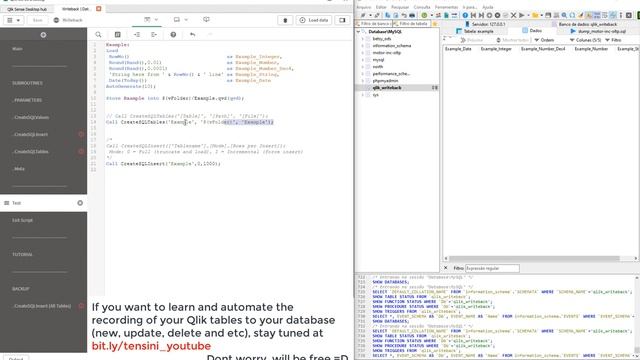640x360 pixels.
Task: Open the Data load editor navigation dropdown
Action: click(151, 20)
